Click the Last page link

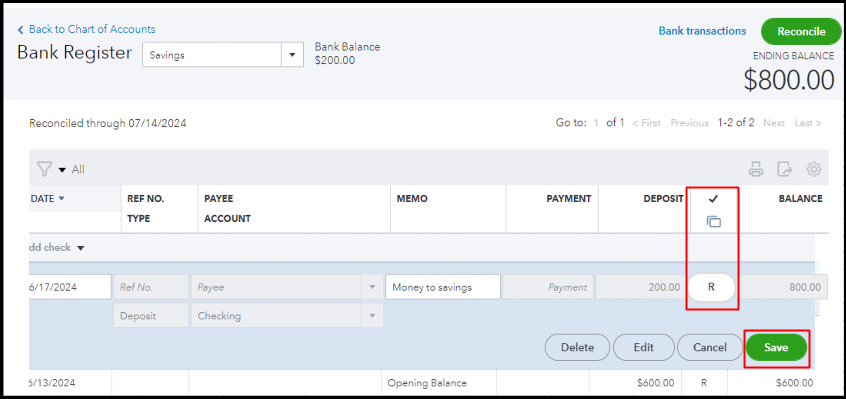(x=808, y=123)
